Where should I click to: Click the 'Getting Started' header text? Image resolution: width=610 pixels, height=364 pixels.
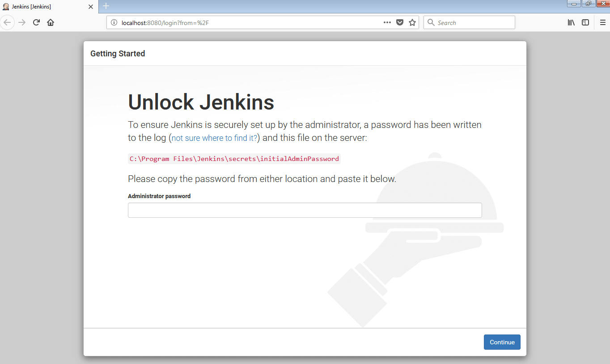tap(118, 54)
